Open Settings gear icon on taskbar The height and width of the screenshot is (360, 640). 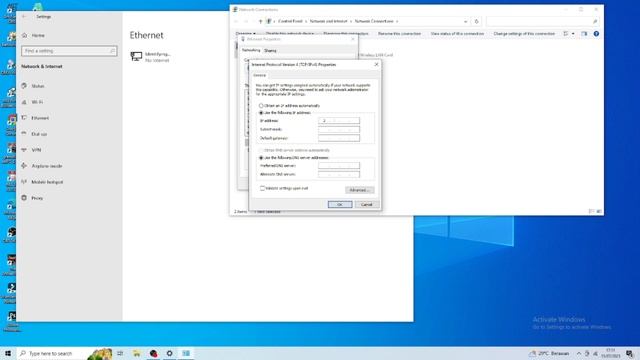(x=169, y=353)
